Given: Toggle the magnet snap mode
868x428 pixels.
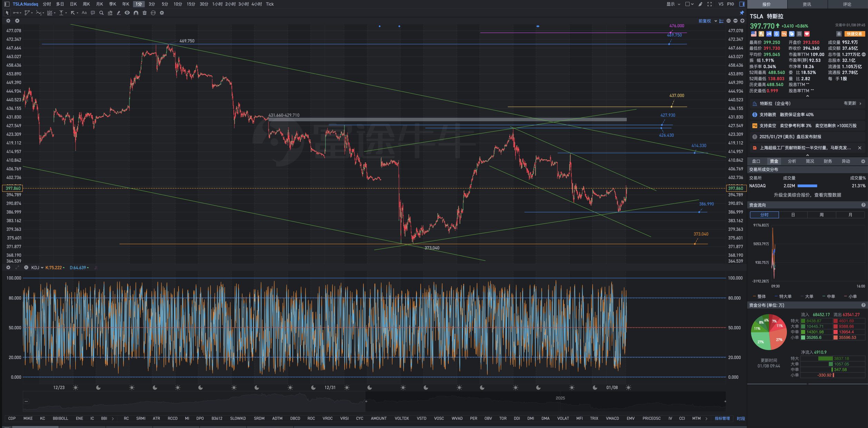Looking at the screenshot, I should tap(136, 13).
